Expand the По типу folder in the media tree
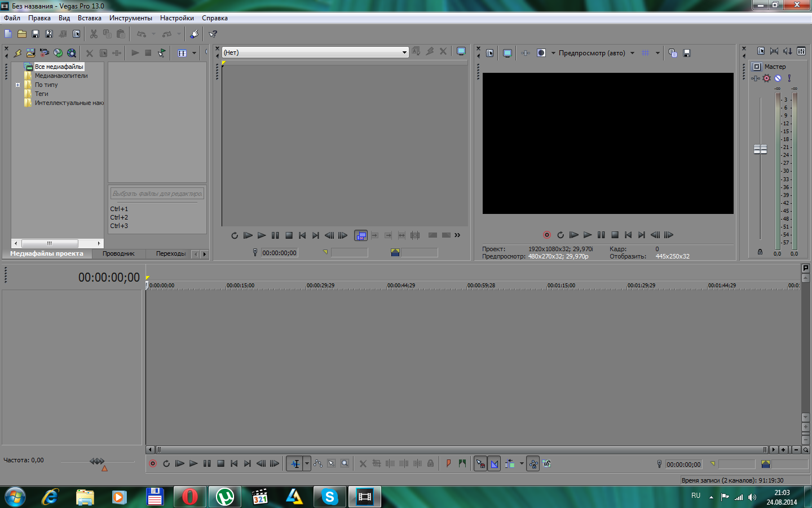The width and height of the screenshot is (812, 508). pyautogui.click(x=18, y=85)
